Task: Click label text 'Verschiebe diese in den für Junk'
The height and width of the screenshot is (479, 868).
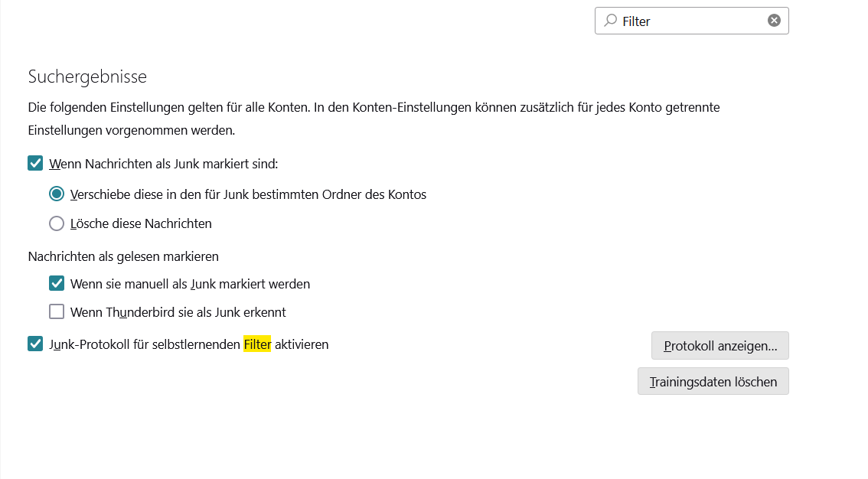Action: [248, 194]
